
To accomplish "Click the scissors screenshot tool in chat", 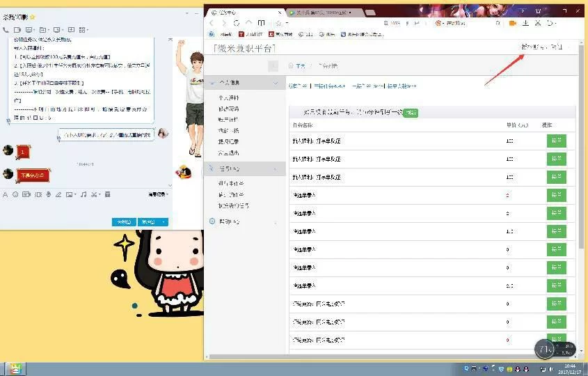I will 93,194.
